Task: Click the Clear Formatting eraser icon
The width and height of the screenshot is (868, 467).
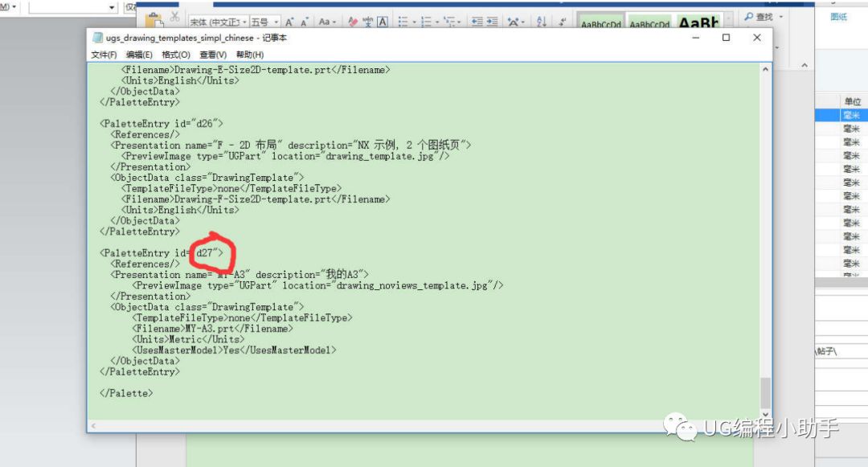Action: 353,23
